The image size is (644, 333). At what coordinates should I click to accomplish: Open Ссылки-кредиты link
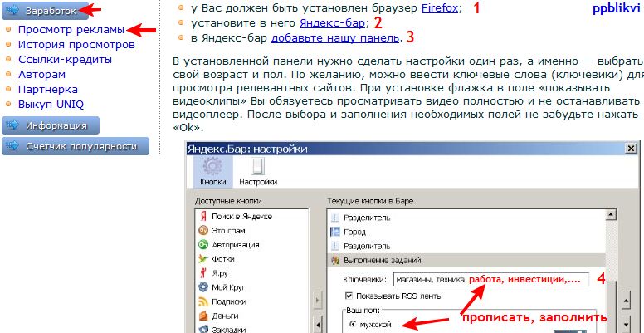(65, 60)
